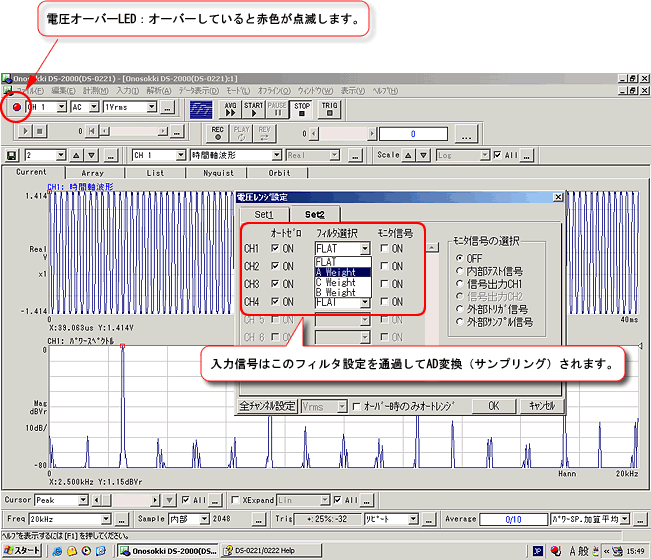651x560 pixels.
Task: Open the CH4 filter FLAT dropdown
Action: [365, 301]
